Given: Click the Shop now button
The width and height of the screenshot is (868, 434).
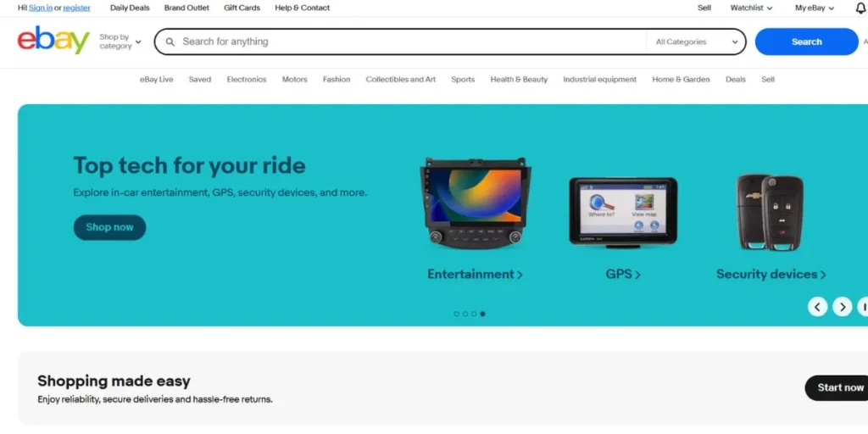Looking at the screenshot, I should point(109,227).
